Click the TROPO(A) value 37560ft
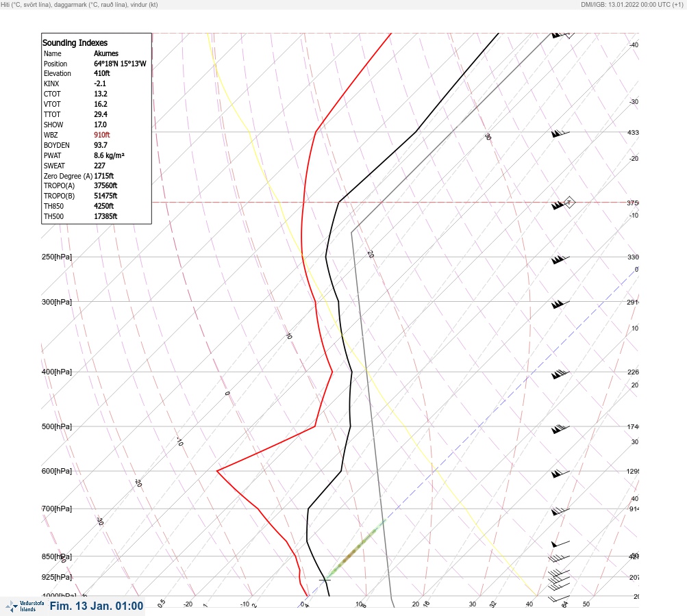687x616 pixels. click(x=105, y=185)
